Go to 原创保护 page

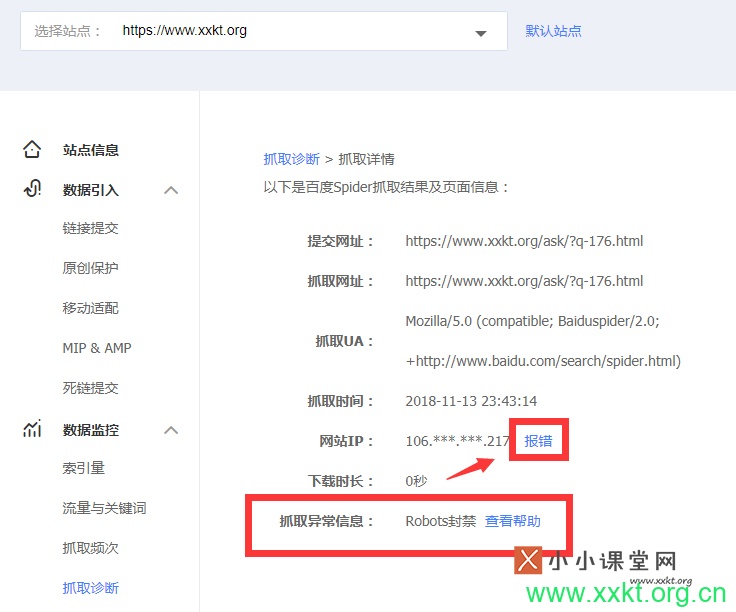90,268
